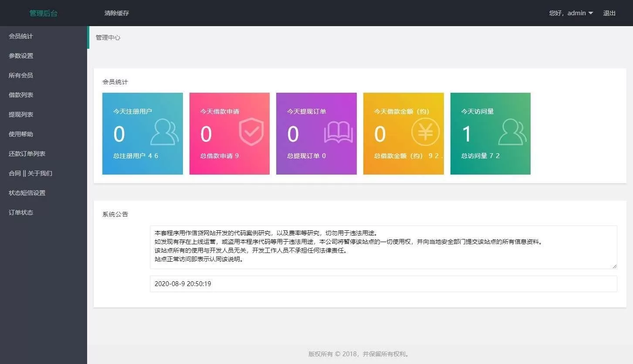The image size is (633, 364).
Task: Click 总访问量 7 2 text
Action: [481, 155]
